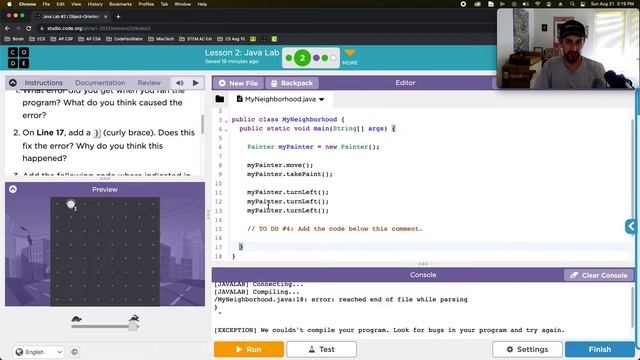The image size is (640, 360).
Task: Collapse the code fold arrow on line 3
Action: pyautogui.click(x=226, y=120)
